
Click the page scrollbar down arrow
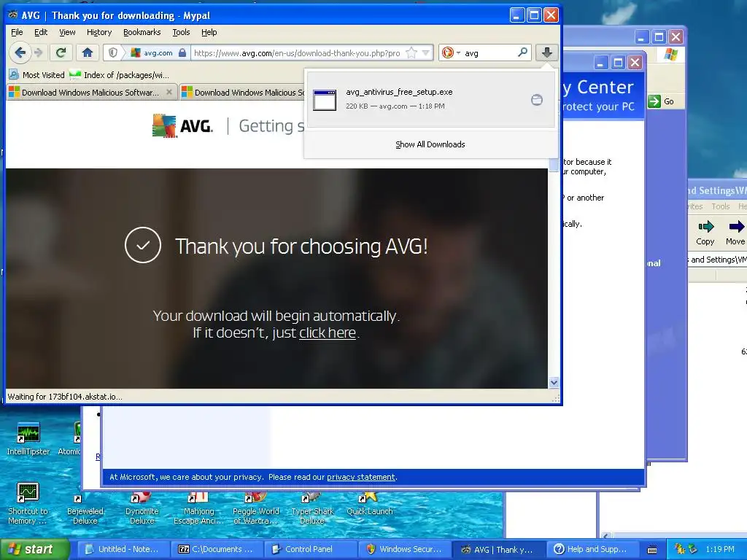click(x=554, y=382)
